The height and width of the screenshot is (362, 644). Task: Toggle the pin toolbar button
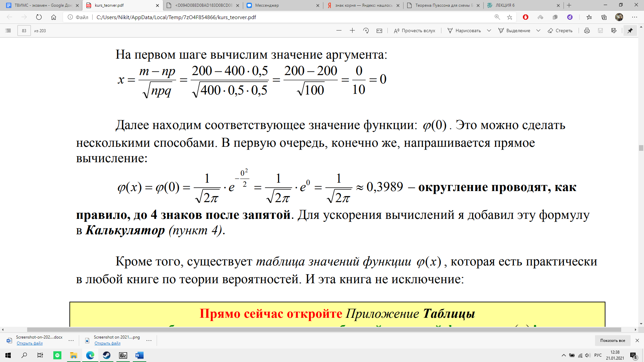(630, 31)
